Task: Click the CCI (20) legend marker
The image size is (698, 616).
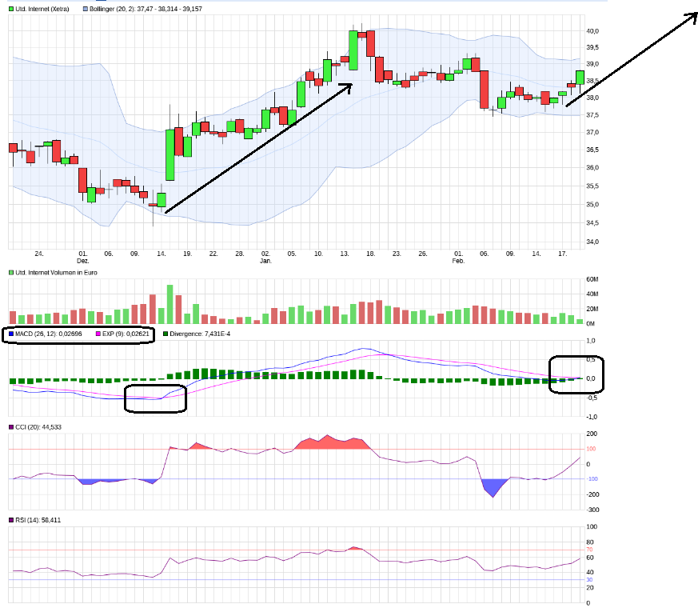Action: click(x=11, y=427)
